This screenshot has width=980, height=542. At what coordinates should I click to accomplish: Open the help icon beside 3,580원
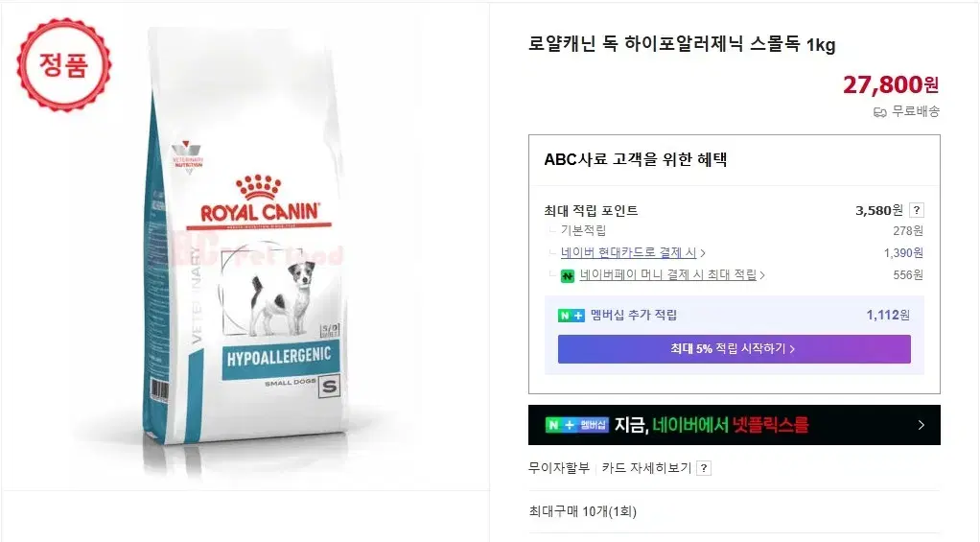click(x=917, y=210)
